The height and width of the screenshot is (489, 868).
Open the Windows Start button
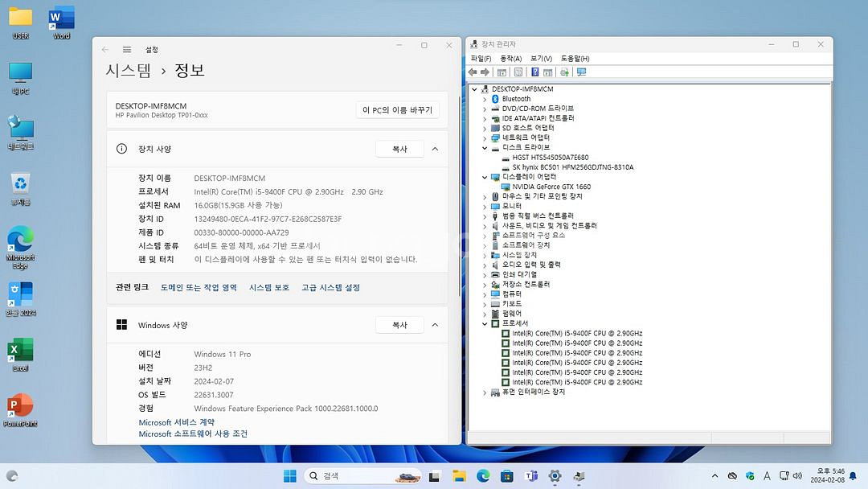(x=289, y=475)
